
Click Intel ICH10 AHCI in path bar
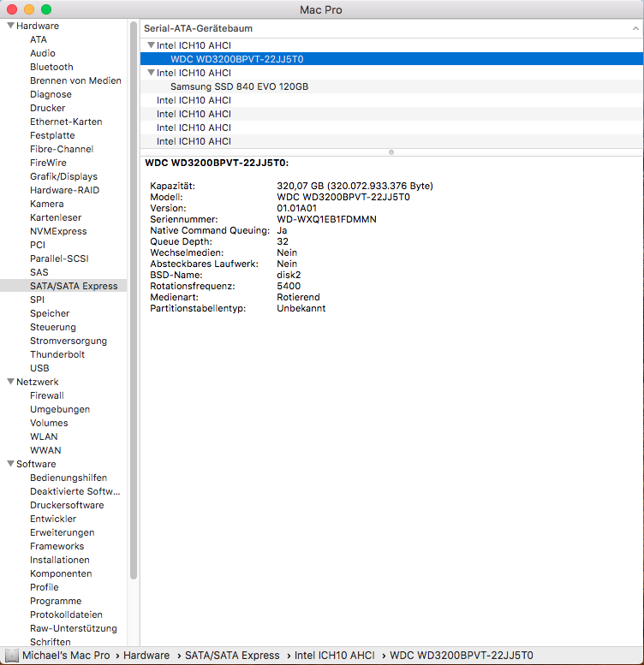pos(334,656)
